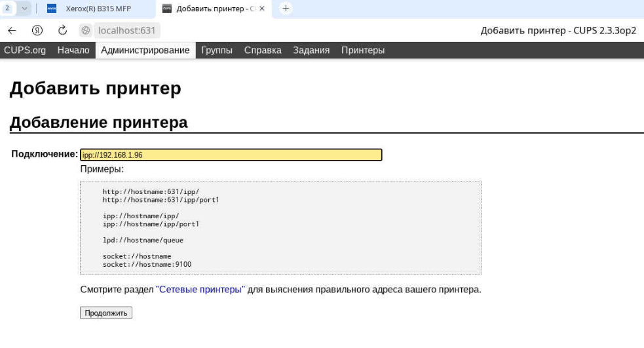The width and height of the screenshot is (644, 348).
Task: Reload the page with the refresh icon
Action: (62, 30)
